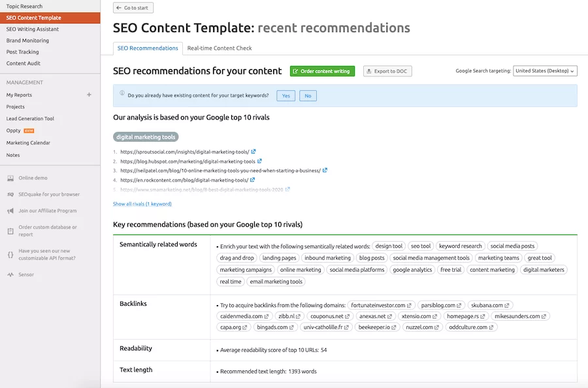Expand Show all rivals (1 keyword)
Viewport: 588px width, 388px height.
pyautogui.click(x=142, y=204)
